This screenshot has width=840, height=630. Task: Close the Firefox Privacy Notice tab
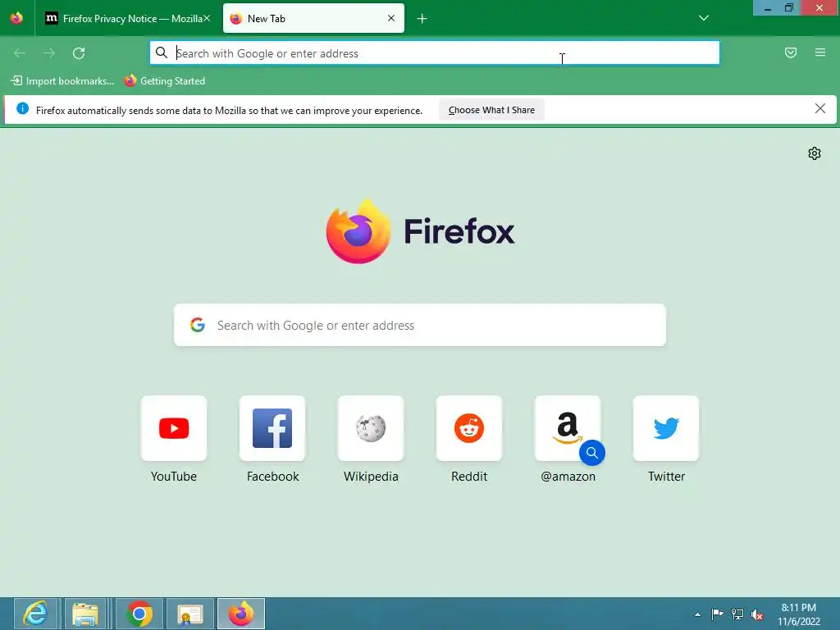pyautogui.click(x=207, y=18)
